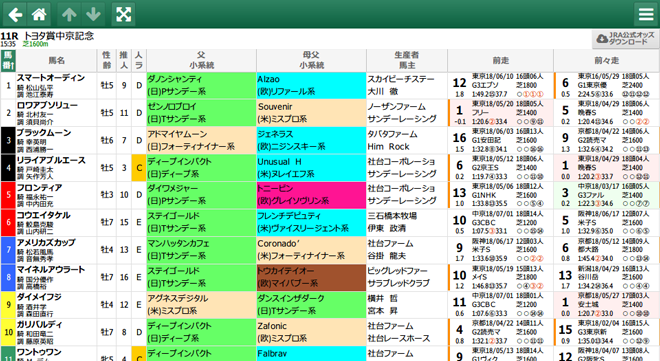Select 前走 column header
This screenshot has width=660, height=361.
500,61
